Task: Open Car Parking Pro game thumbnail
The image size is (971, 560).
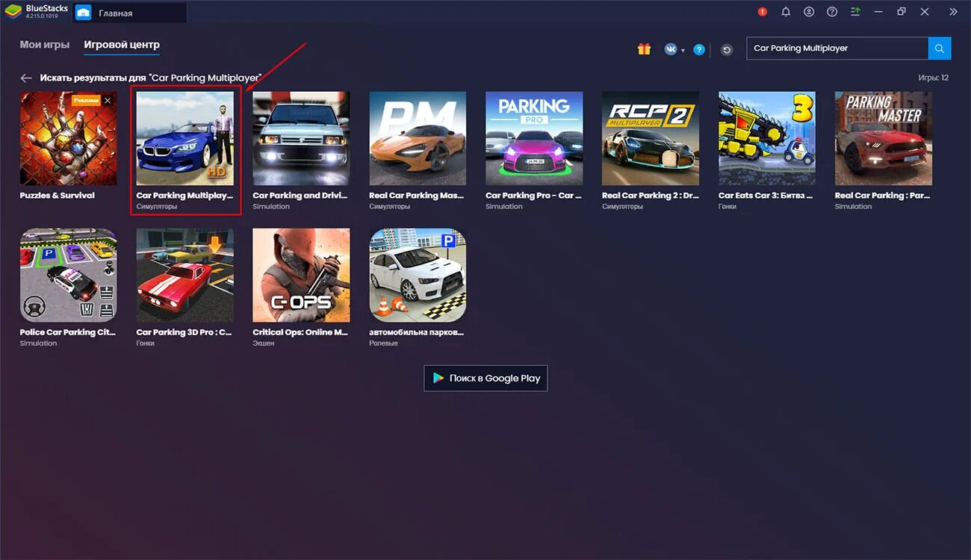Action: (534, 138)
